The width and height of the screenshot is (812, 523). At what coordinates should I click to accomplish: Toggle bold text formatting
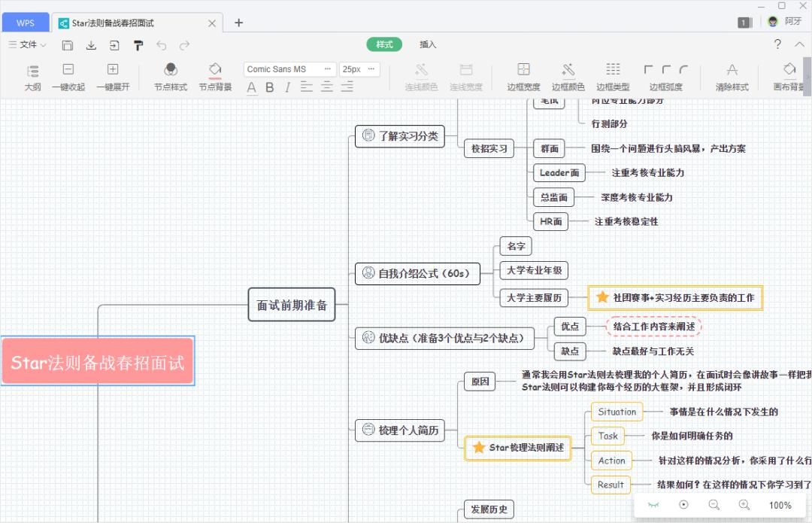point(269,88)
